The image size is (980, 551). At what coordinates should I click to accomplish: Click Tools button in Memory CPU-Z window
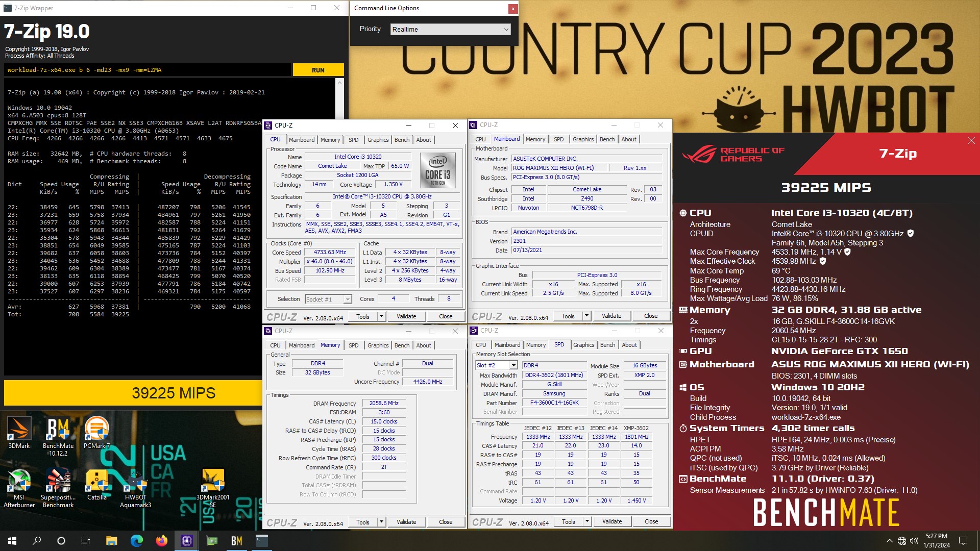[363, 522]
